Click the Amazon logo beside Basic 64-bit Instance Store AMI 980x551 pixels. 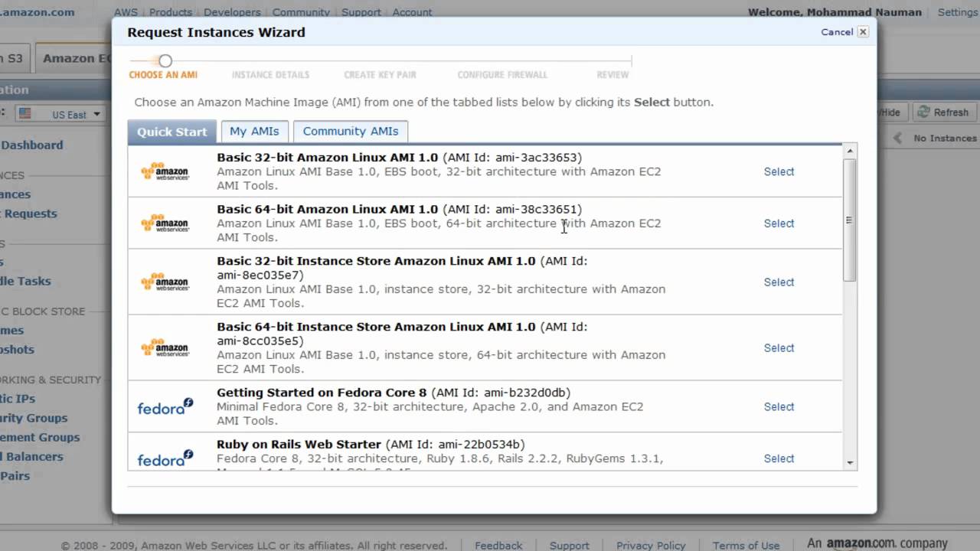point(165,348)
